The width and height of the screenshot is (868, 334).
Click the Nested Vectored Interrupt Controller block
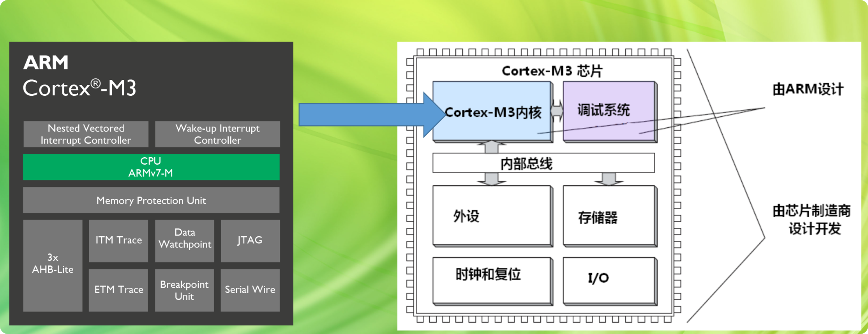tap(86, 134)
